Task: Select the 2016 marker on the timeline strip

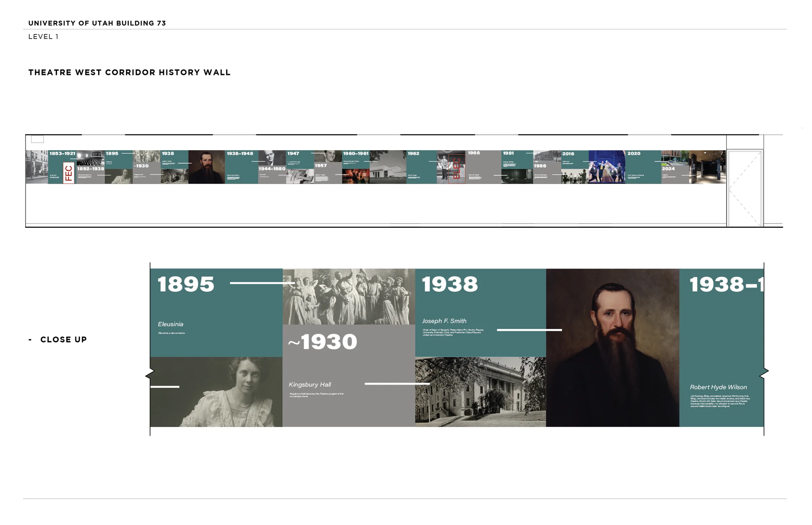Action: [568, 154]
